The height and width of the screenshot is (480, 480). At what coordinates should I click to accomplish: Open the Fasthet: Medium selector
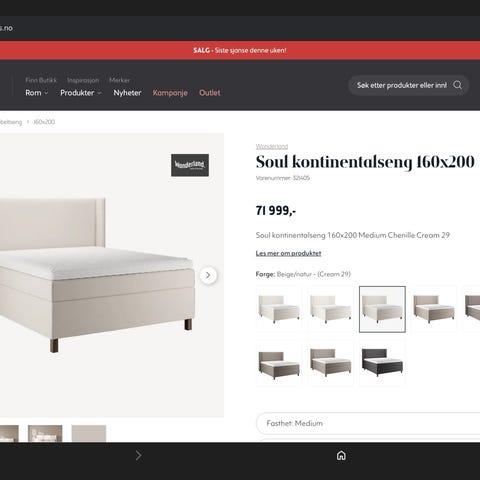(368, 423)
